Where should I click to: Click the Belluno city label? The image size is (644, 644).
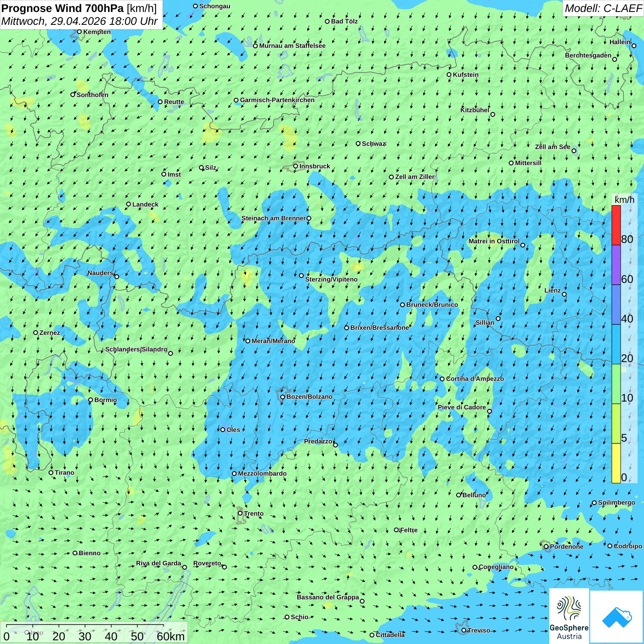(x=474, y=495)
